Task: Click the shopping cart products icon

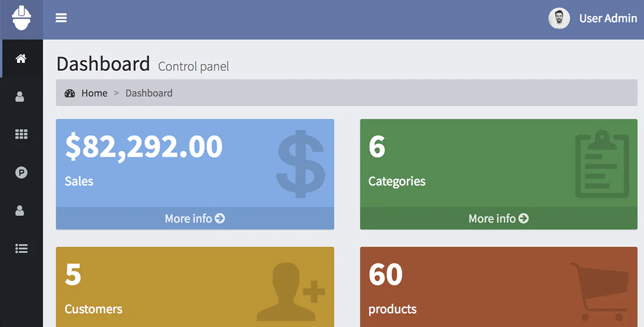Action: click(599, 291)
